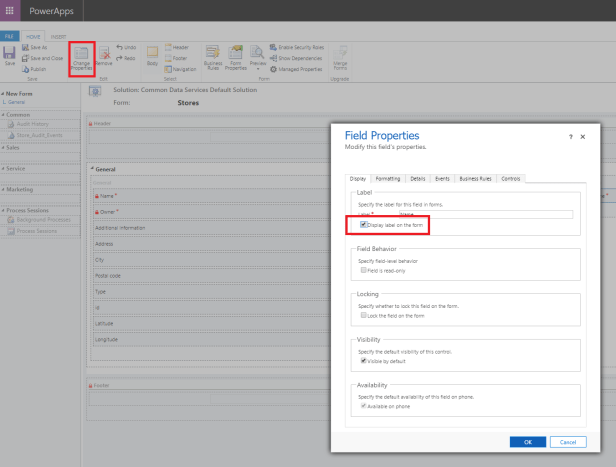Open Business Rules from the ribbon

[x=213, y=58]
